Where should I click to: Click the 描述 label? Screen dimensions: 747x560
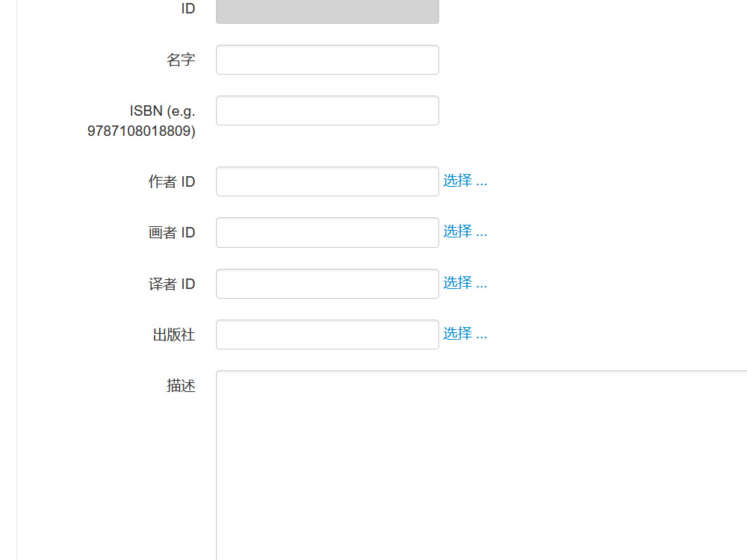pyautogui.click(x=181, y=386)
